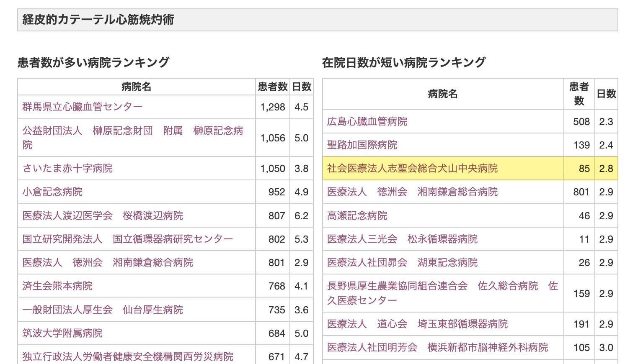Select patient count 26 for 湖東記念病院
This screenshot has height=364, width=625.
click(x=579, y=263)
